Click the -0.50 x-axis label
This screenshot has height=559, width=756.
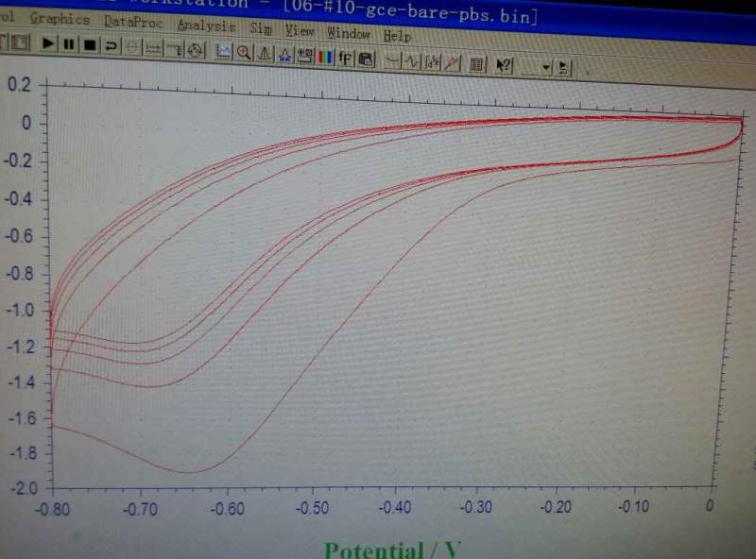click(313, 508)
